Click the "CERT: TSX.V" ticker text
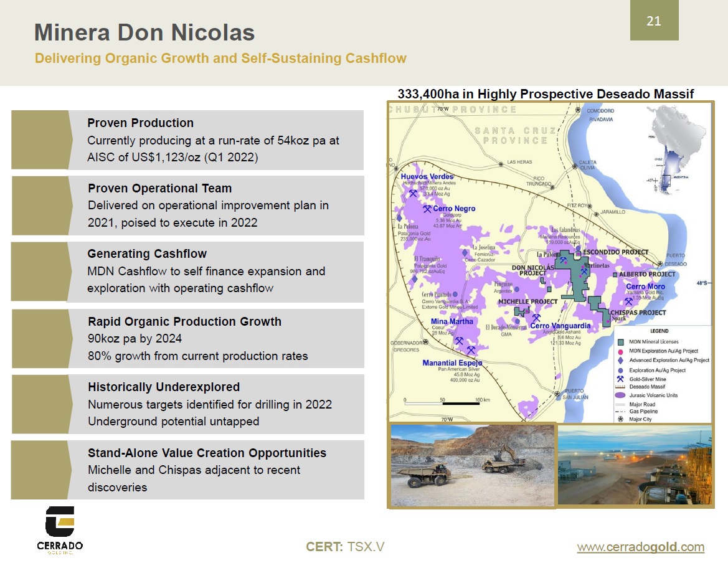 (345, 547)
